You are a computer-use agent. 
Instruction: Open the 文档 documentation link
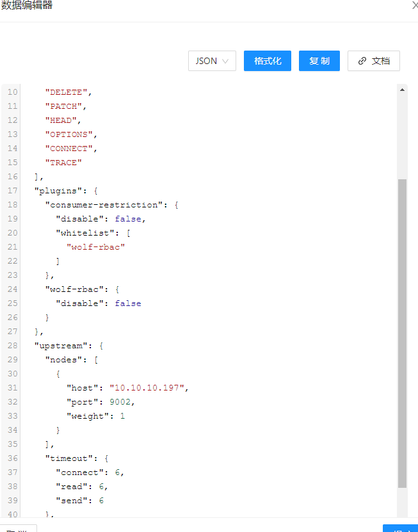pyautogui.click(x=374, y=61)
